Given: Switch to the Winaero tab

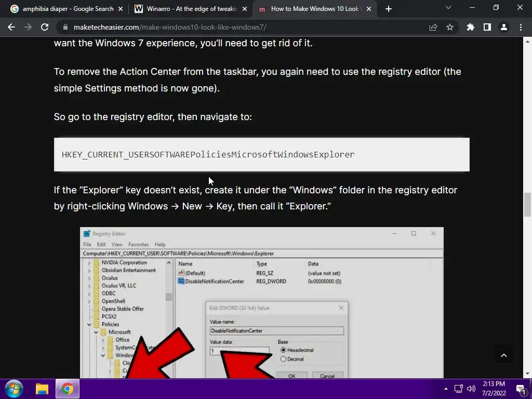Looking at the screenshot, I should [191, 9].
